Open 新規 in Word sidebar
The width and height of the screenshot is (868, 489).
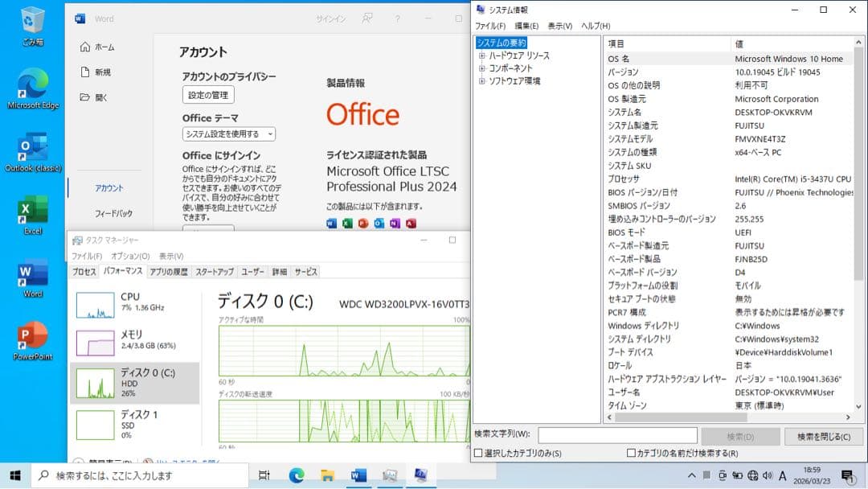96,72
